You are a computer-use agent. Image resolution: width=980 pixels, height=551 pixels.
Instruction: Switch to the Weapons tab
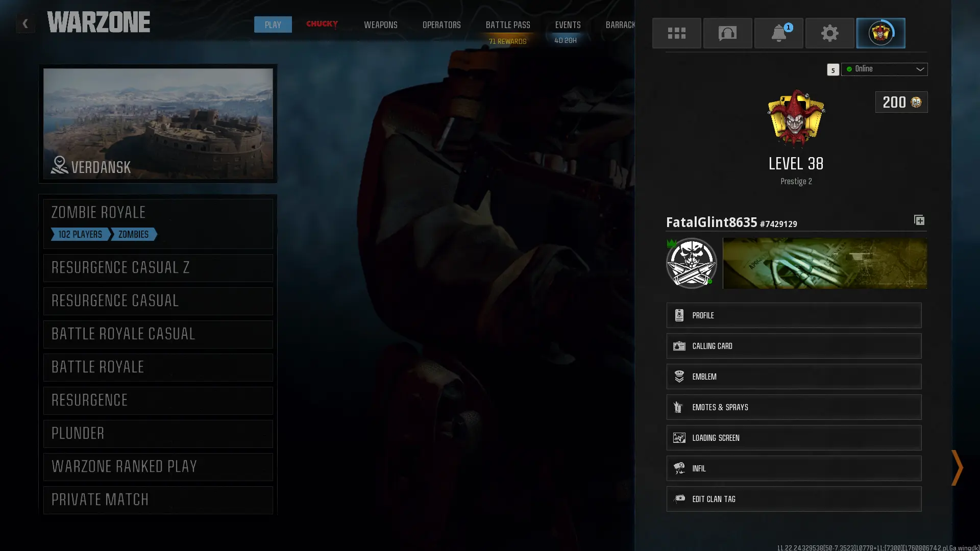pos(380,25)
